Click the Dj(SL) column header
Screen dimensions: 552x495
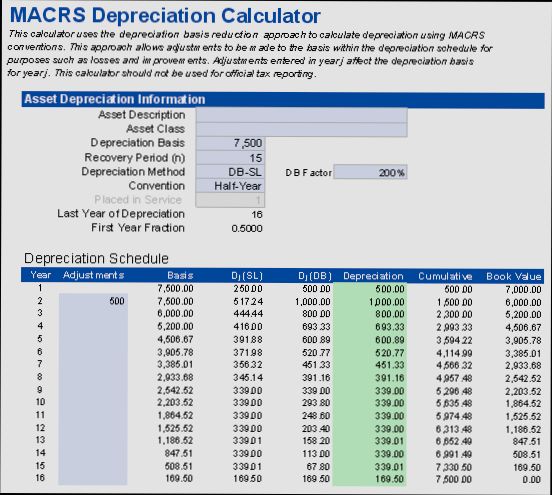(x=247, y=276)
